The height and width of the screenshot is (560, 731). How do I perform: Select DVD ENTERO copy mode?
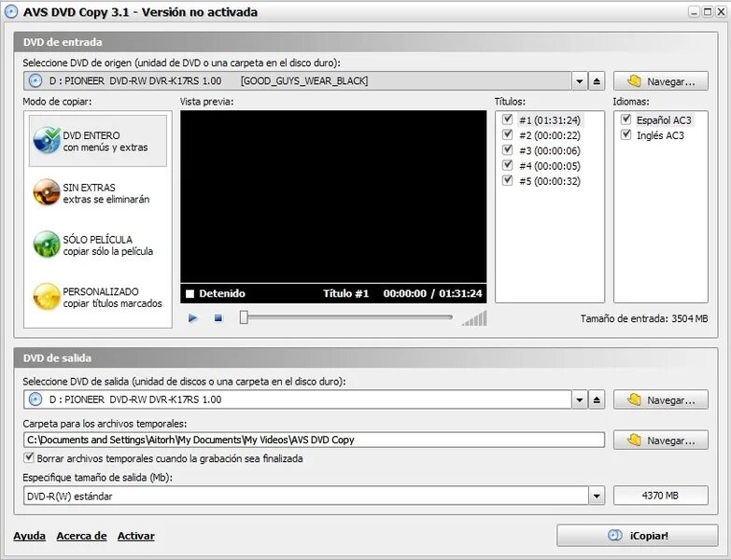coord(97,141)
